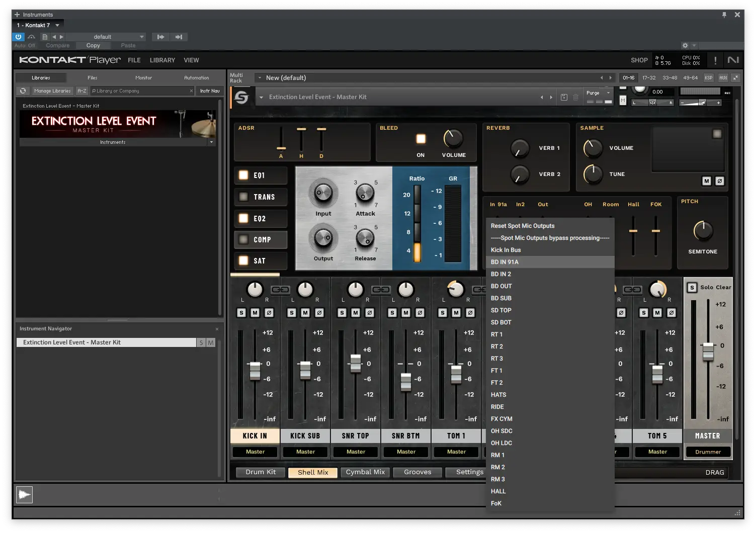This screenshot has height=533, width=756.
Task: Adjust the KICK IN volume fader
Action: click(255, 371)
